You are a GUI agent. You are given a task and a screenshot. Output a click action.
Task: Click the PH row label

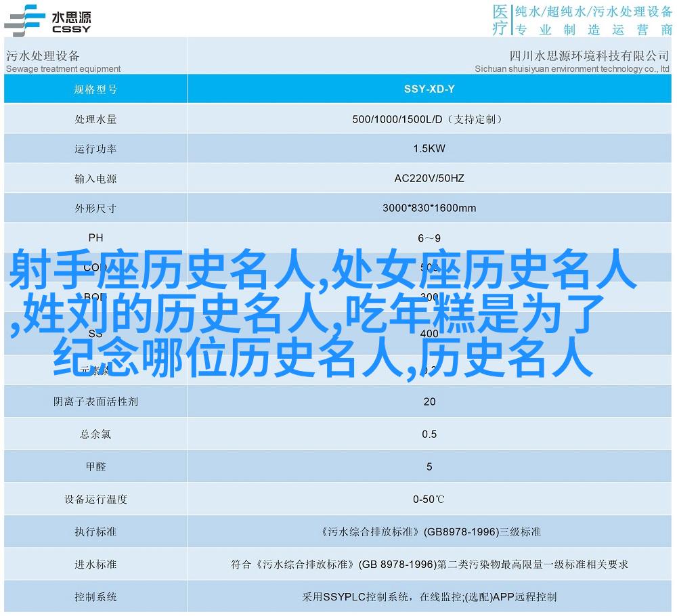tap(95, 238)
